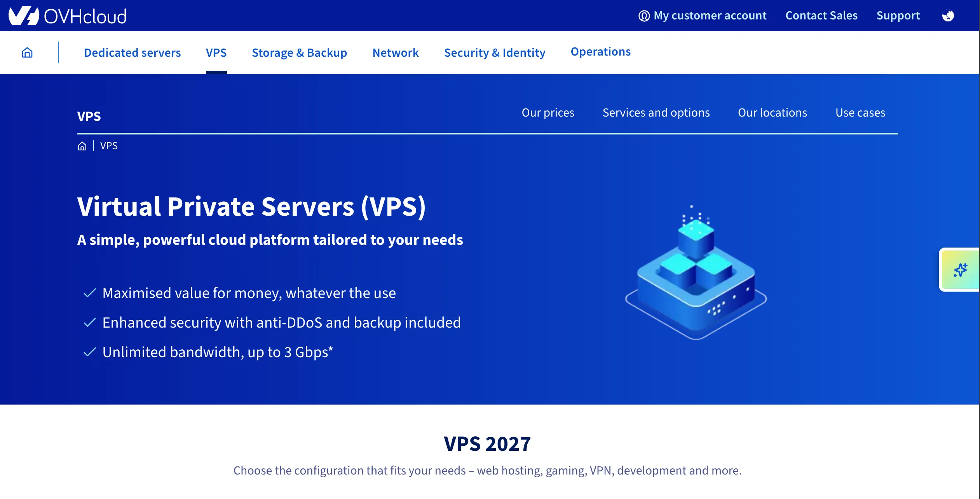Select the VPS menu item
The image size is (980, 499).
pyautogui.click(x=216, y=52)
